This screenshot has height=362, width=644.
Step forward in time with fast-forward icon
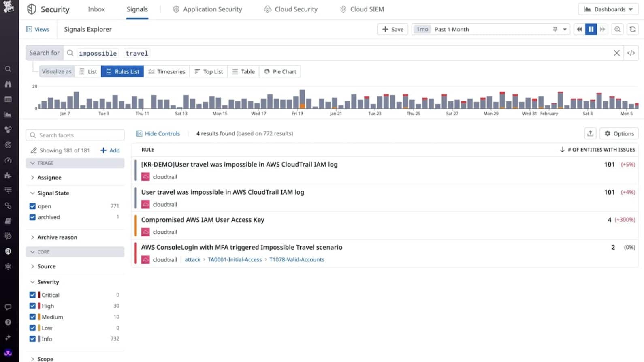tap(603, 29)
